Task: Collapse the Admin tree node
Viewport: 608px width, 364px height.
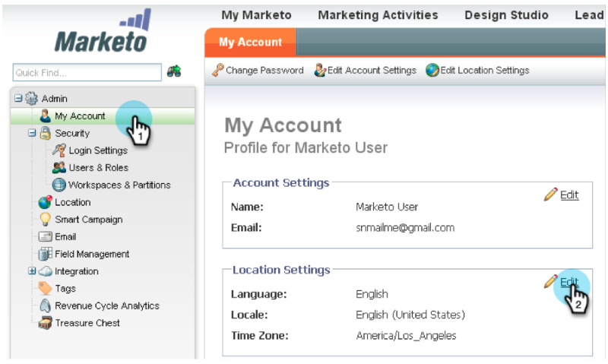Action: [18, 98]
